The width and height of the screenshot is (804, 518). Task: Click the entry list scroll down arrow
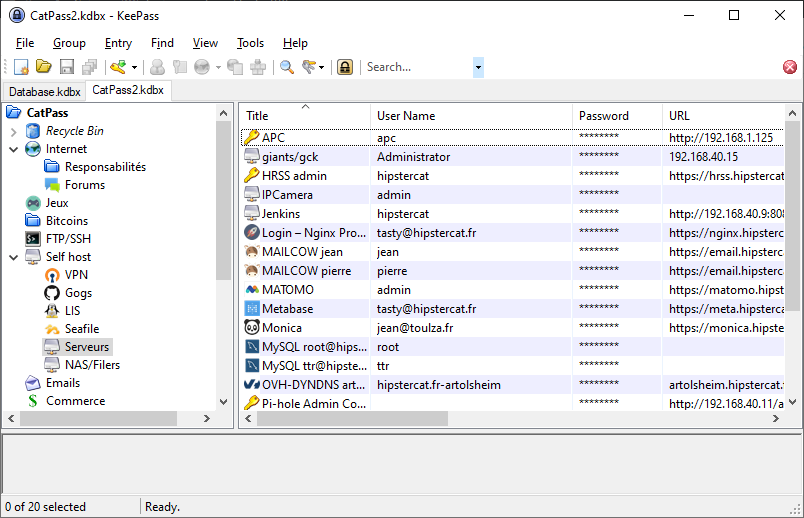click(x=792, y=402)
